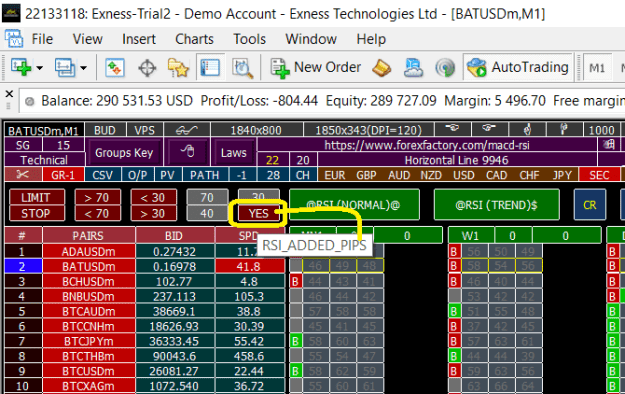Click the > 70 RSI condition button

[x=97, y=197]
